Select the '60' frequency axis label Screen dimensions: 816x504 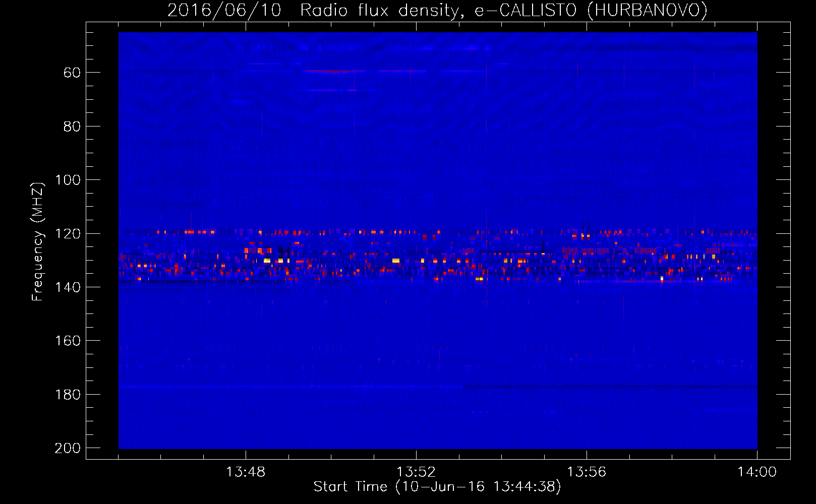72,73
